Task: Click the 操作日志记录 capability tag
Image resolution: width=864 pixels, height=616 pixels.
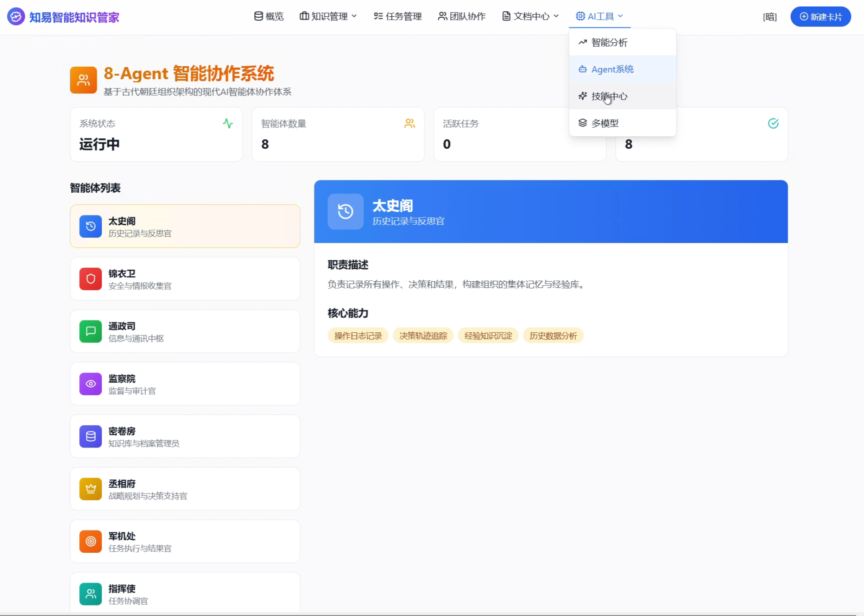Action: [358, 336]
